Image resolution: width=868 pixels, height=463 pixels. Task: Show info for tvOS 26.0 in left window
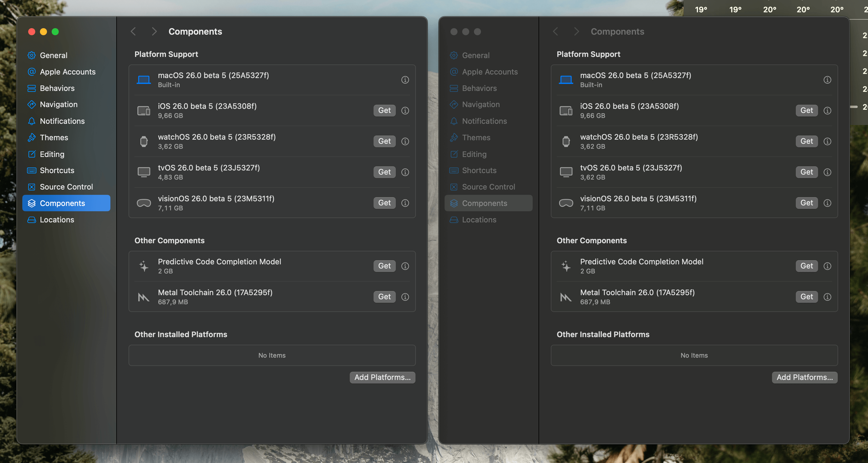405,172
